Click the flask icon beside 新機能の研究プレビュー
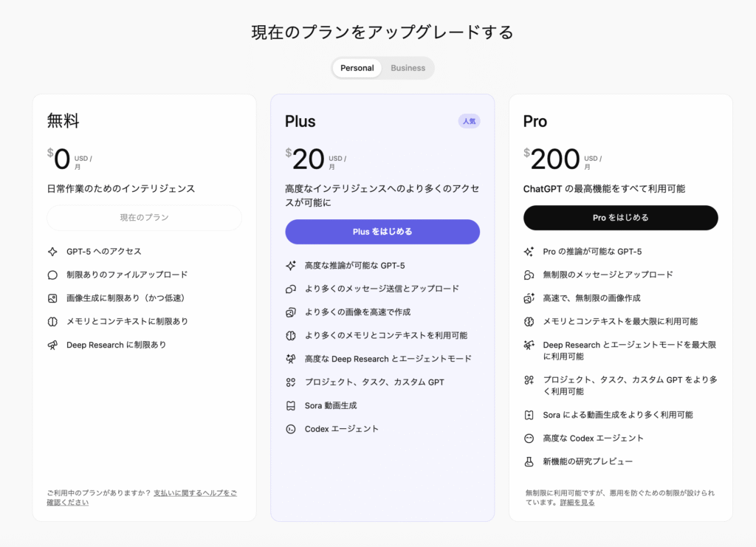 (529, 461)
